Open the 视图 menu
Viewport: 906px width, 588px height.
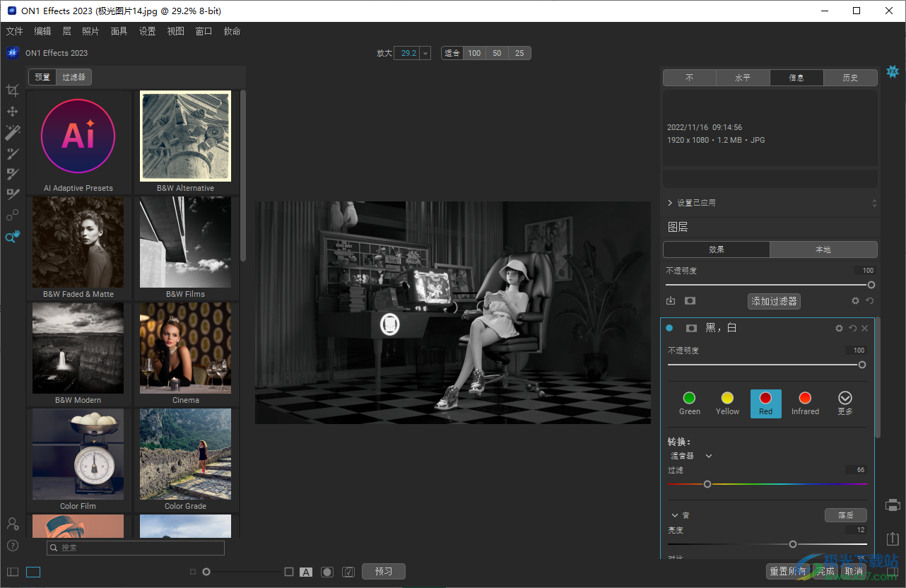tap(175, 31)
